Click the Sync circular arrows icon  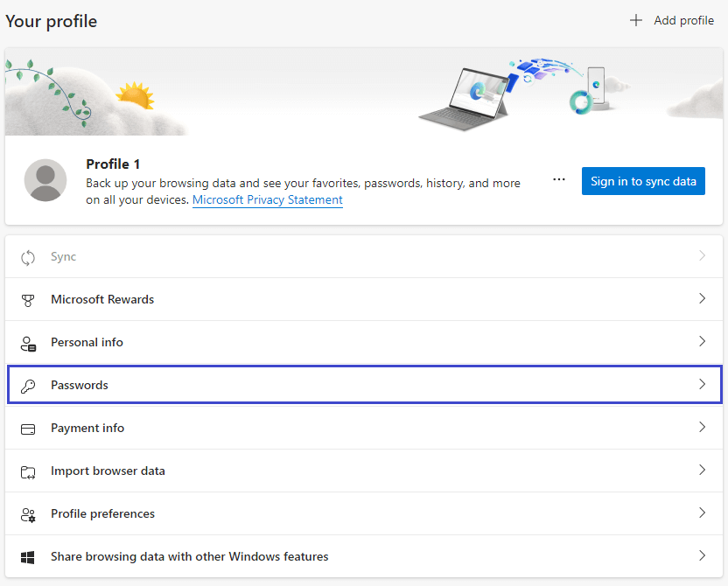28,257
